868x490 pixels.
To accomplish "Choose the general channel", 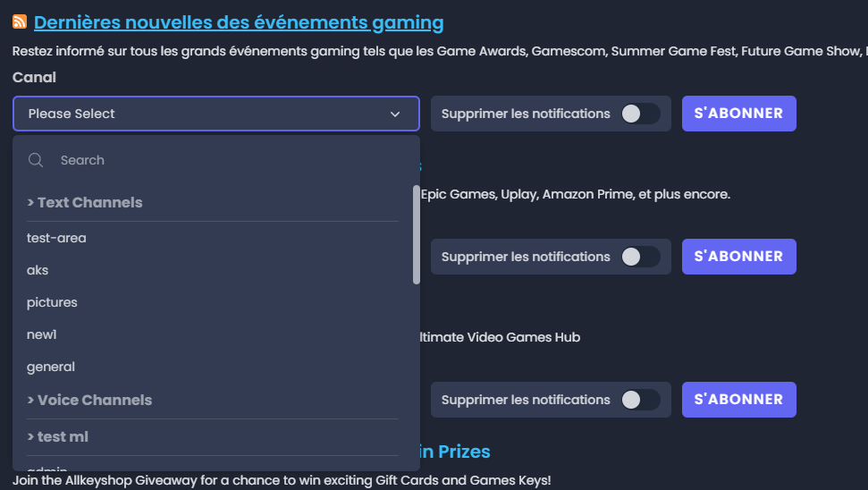I will coord(51,367).
